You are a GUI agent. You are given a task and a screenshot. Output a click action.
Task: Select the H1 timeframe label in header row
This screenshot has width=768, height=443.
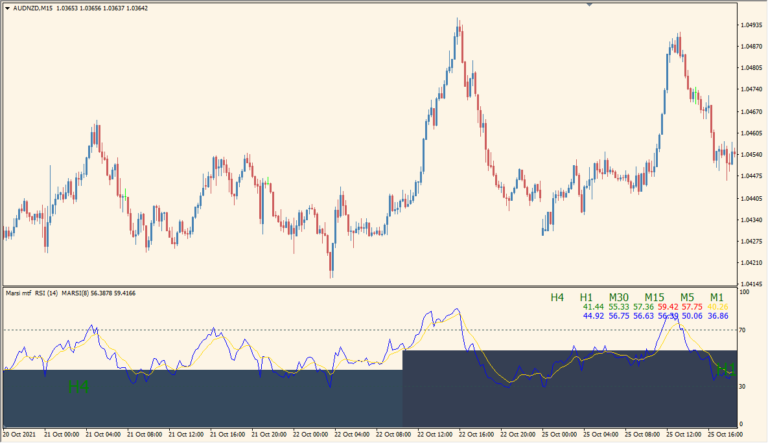(587, 297)
